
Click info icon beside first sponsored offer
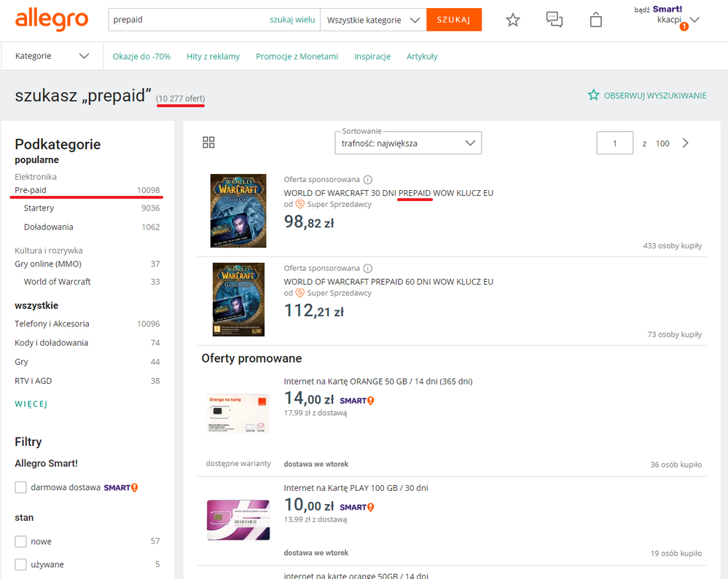pyautogui.click(x=368, y=179)
